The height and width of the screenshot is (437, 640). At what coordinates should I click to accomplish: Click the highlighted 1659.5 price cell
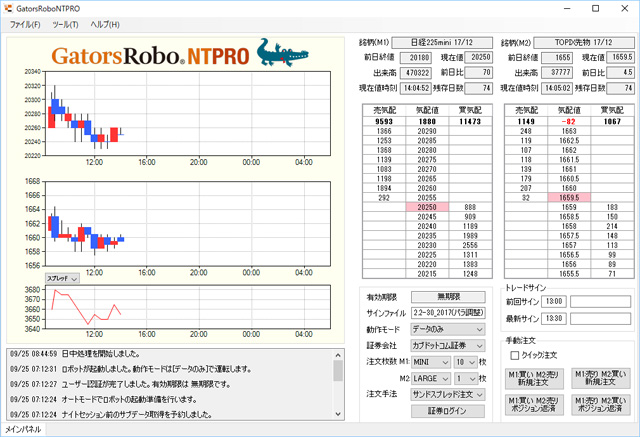click(569, 197)
